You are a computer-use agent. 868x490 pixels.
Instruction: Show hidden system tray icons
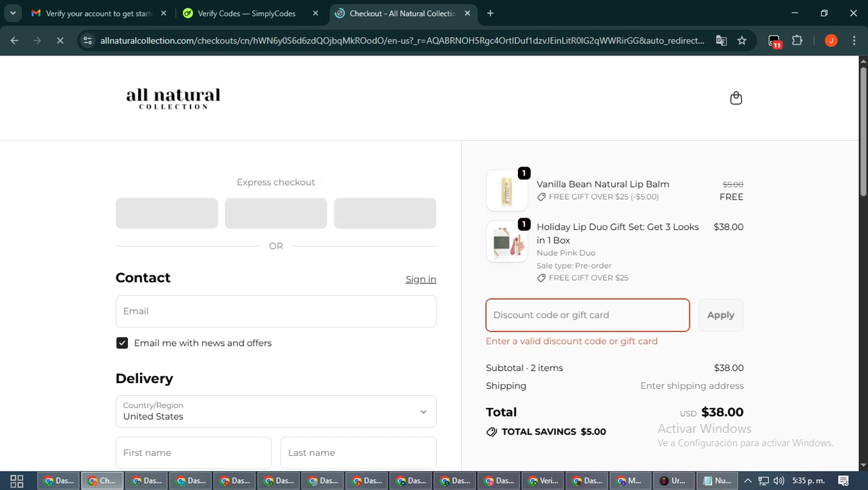tap(748, 481)
